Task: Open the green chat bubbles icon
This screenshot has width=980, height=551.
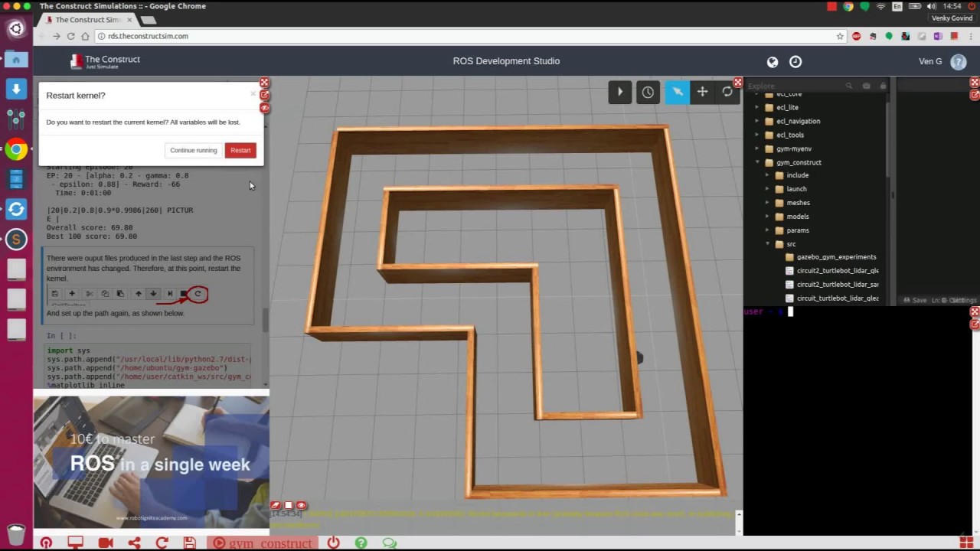Action: tap(389, 543)
